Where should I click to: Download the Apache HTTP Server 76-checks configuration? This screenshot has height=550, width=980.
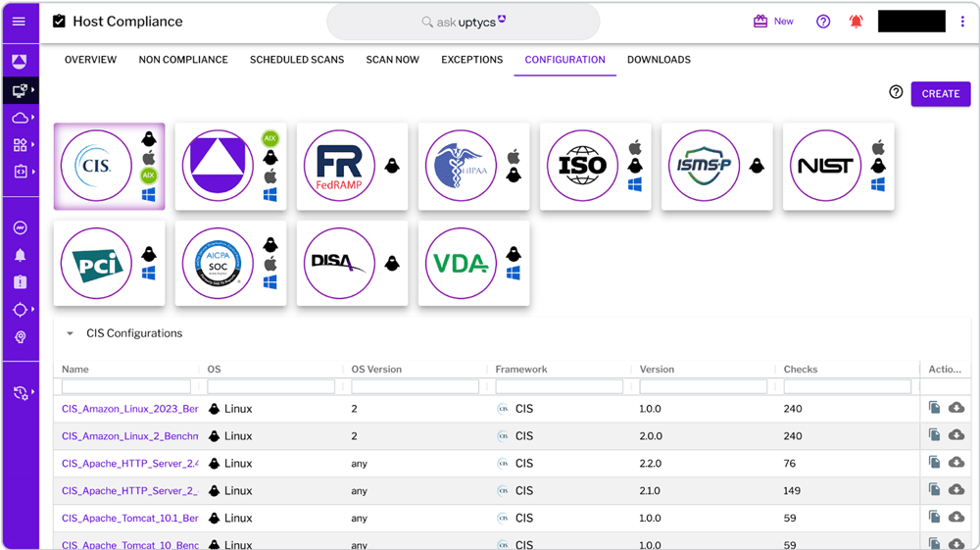pos(956,463)
